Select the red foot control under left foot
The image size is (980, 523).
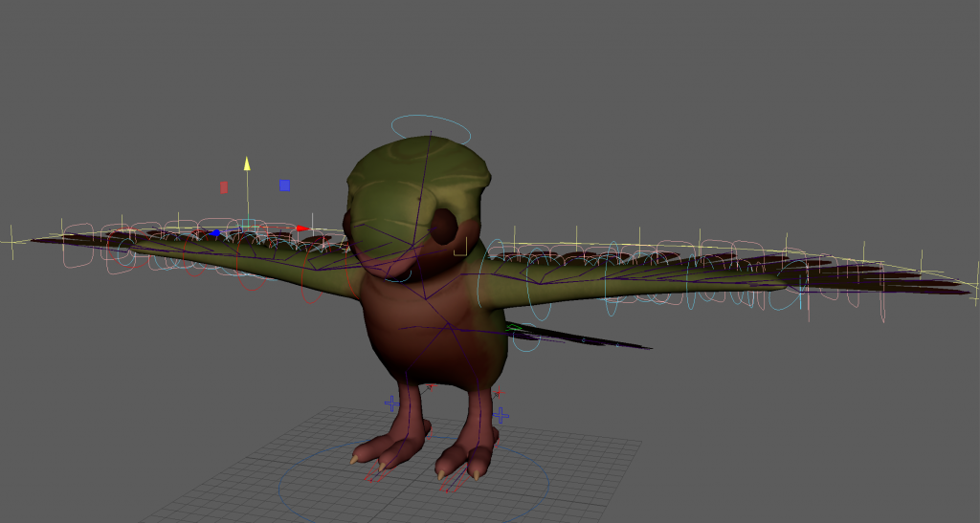tap(373, 475)
